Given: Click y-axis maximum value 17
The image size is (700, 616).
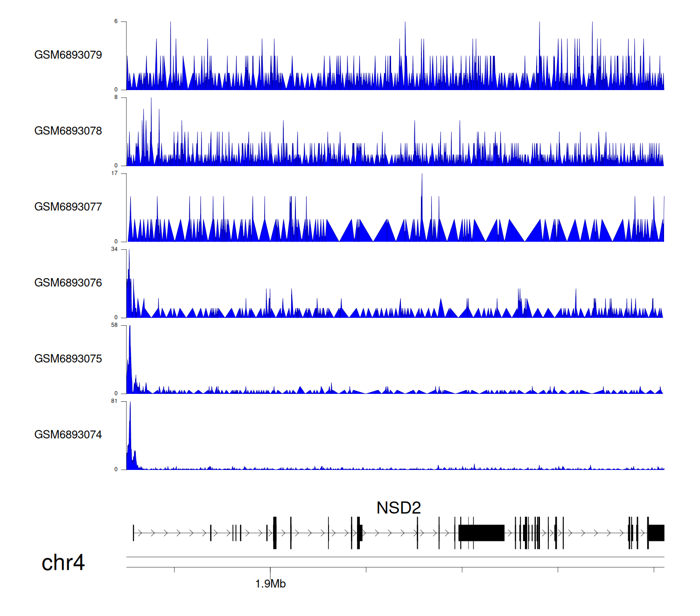Looking at the screenshot, I should [114, 173].
